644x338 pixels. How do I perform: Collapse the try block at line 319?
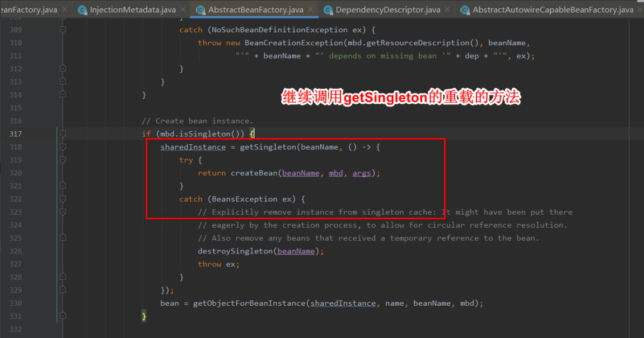tap(63, 160)
